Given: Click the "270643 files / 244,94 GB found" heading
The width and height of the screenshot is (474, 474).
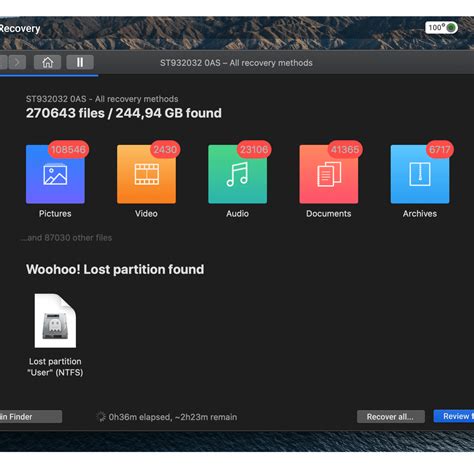Looking at the screenshot, I should (124, 113).
